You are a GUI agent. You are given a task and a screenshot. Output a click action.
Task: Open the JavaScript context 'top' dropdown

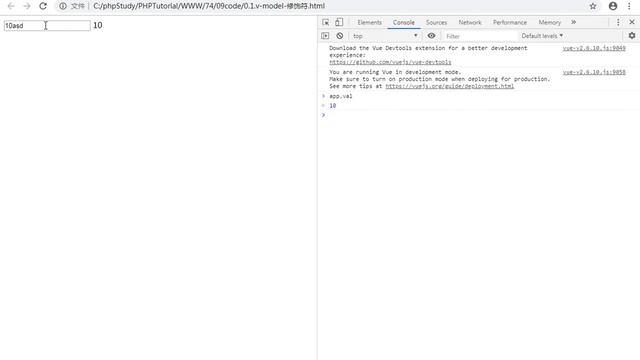click(x=385, y=36)
